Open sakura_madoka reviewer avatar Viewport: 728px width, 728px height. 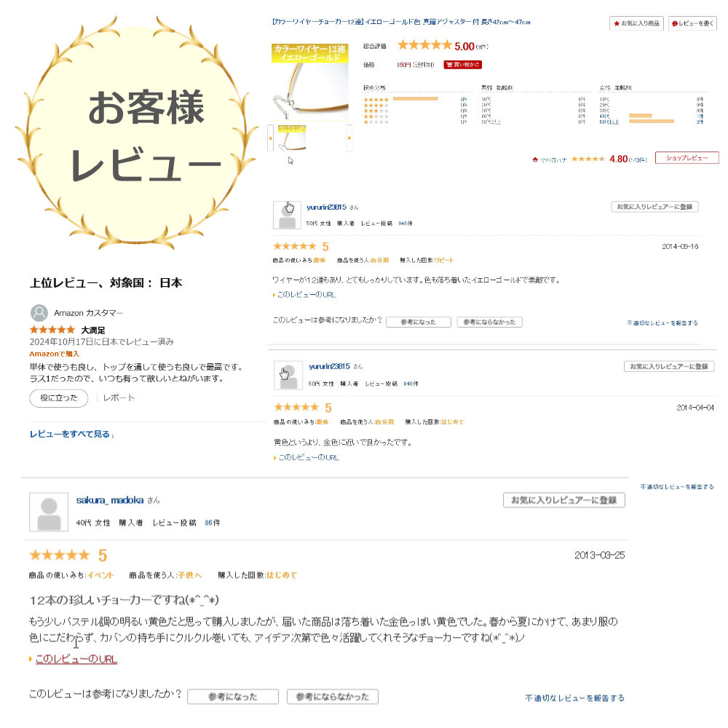coord(49,512)
